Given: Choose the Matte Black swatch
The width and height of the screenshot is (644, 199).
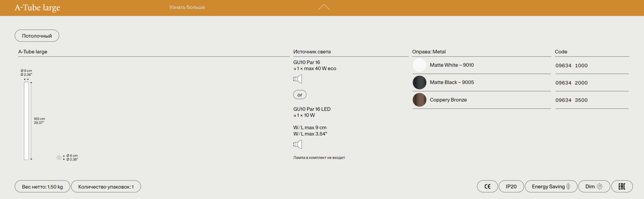Looking at the screenshot, I should click(419, 83).
